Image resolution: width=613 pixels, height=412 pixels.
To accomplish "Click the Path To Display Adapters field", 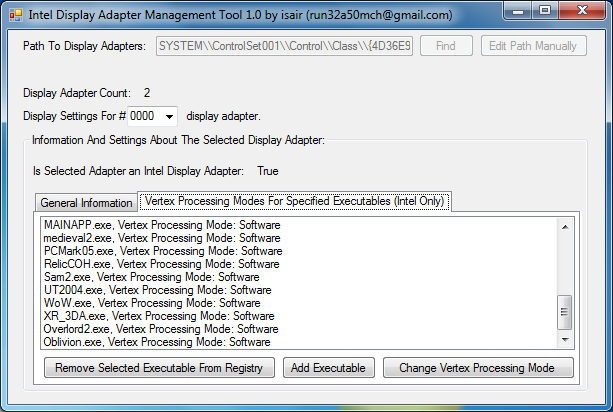I will click(x=284, y=46).
